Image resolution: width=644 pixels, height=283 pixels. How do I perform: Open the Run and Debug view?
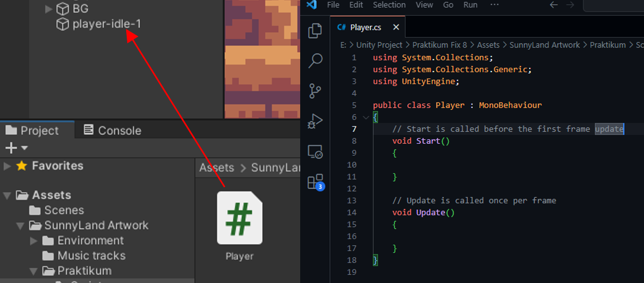click(315, 121)
